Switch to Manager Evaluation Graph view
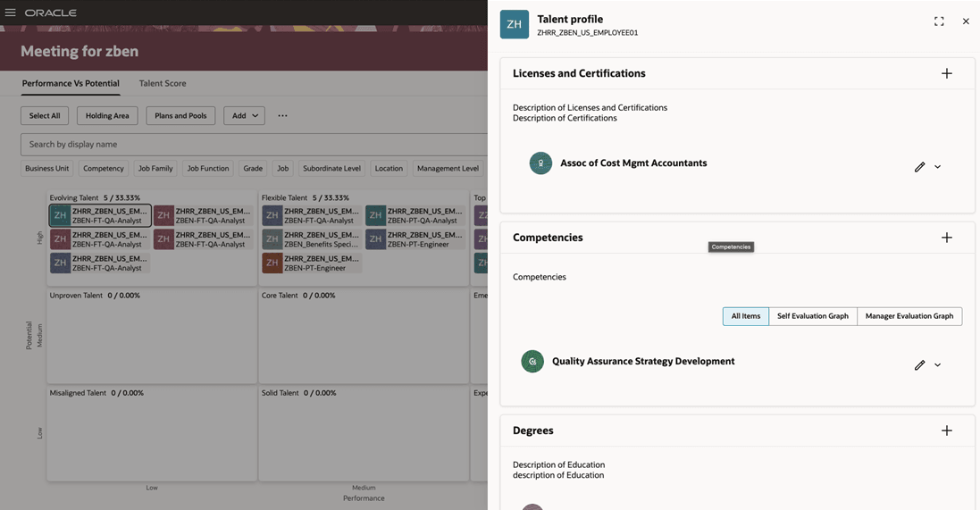The image size is (980, 510). (x=909, y=316)
